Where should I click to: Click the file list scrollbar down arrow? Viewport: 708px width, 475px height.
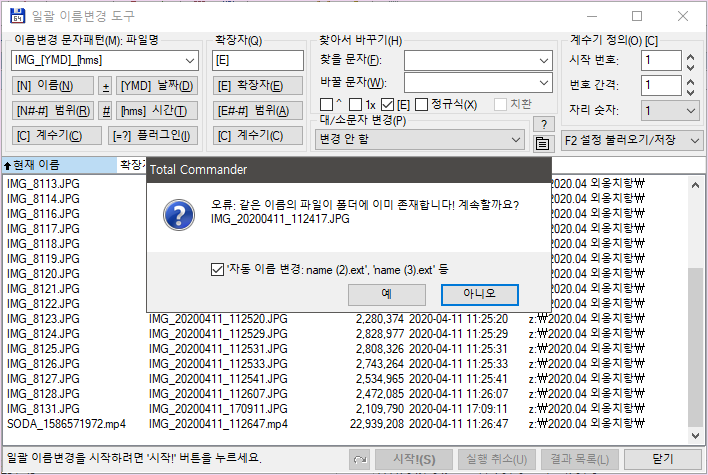coord(695,436)
